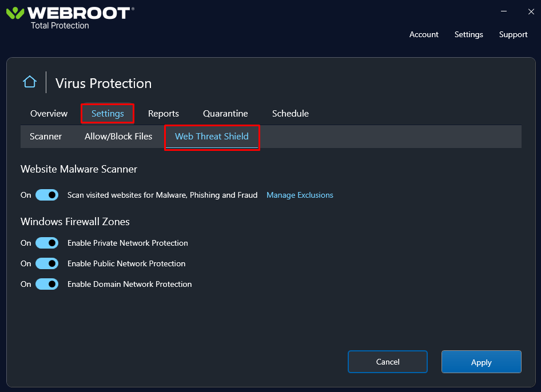This screenshot has height=392, width=541.
Task: Click the 'Windows Firewall Zones' heading
Action: (75, 222)
